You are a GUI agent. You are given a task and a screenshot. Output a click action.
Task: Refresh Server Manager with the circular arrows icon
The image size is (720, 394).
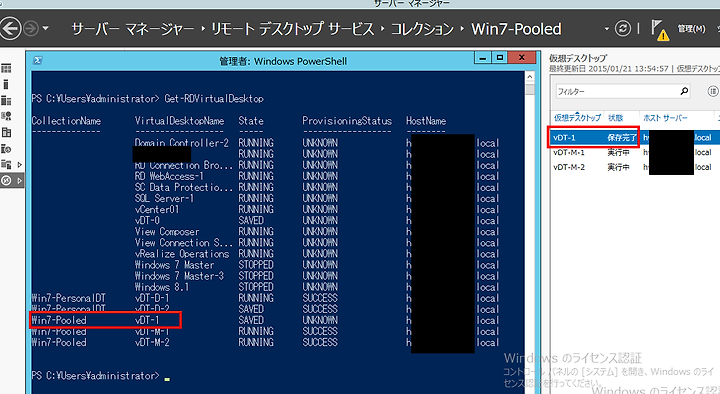[x=623, y=29]
